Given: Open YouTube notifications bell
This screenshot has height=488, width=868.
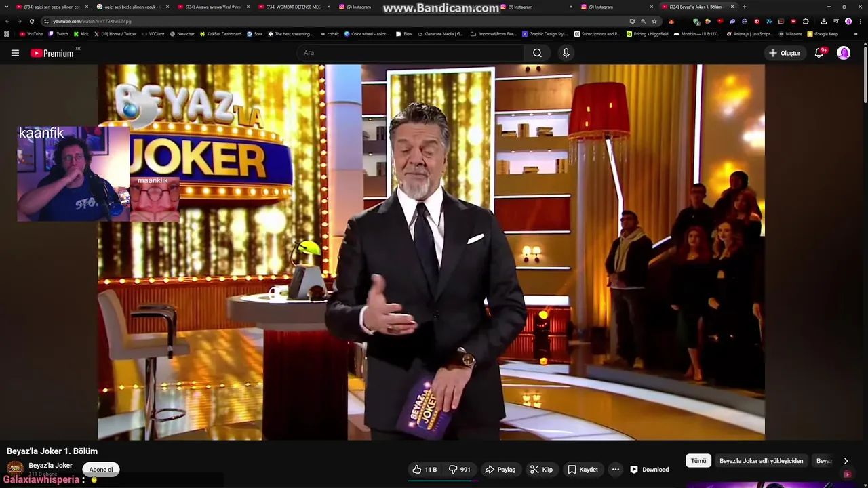Looking at the screenshot, I should tap(819, 53).
